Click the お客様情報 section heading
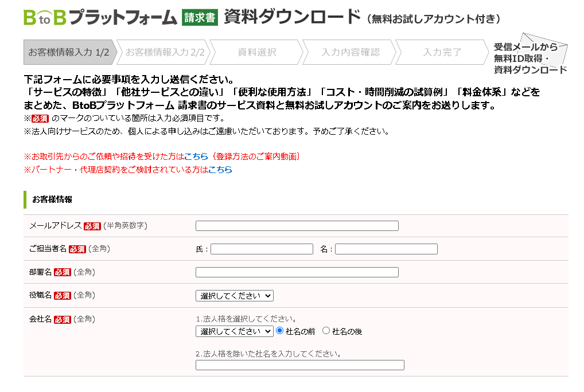 52,199
